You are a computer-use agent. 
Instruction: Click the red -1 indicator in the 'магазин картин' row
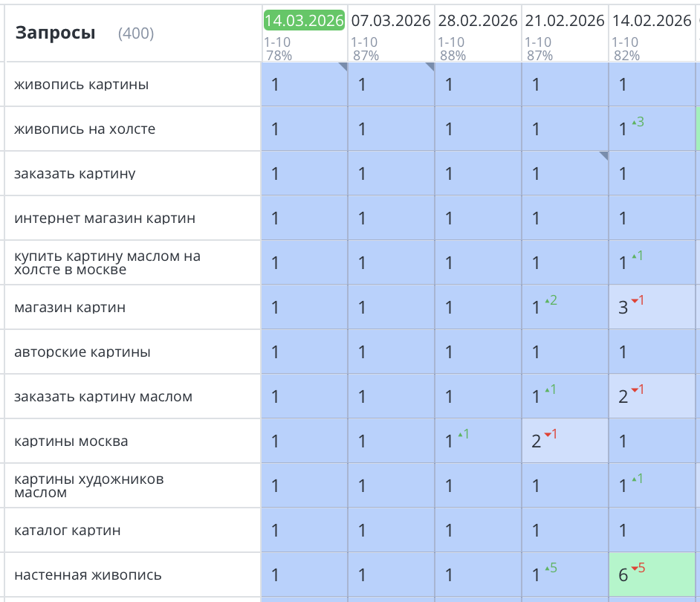pos(638,300)
